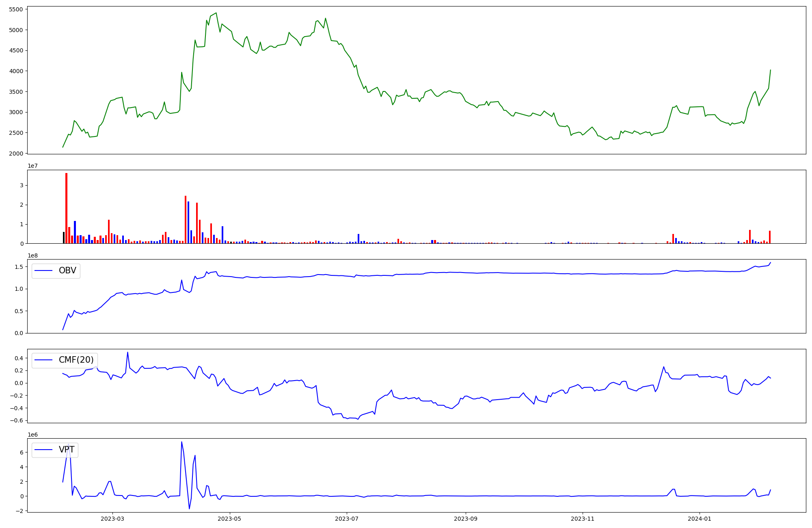
Task: Click the highest spike peak on VPT line
Action: (181, 442)
